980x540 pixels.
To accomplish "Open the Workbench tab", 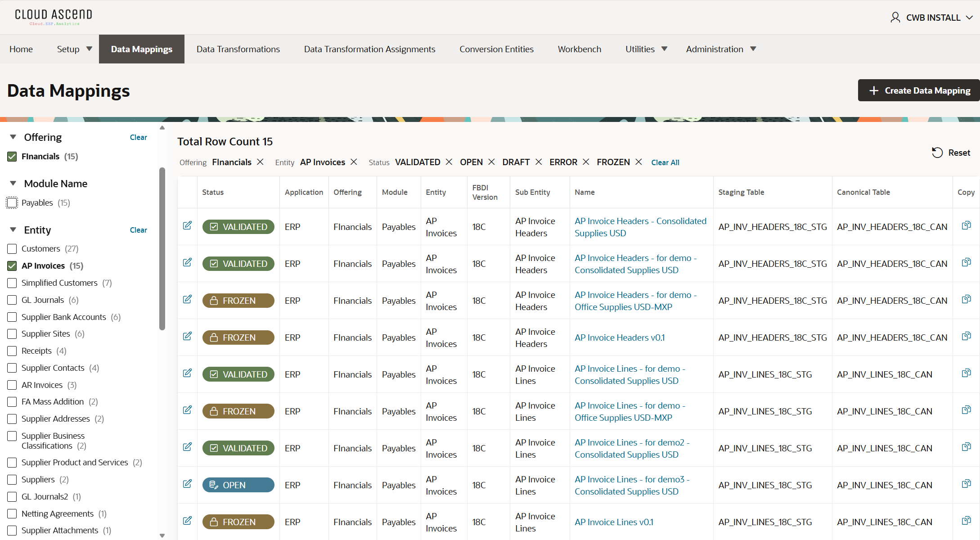I will pos(579,49).
